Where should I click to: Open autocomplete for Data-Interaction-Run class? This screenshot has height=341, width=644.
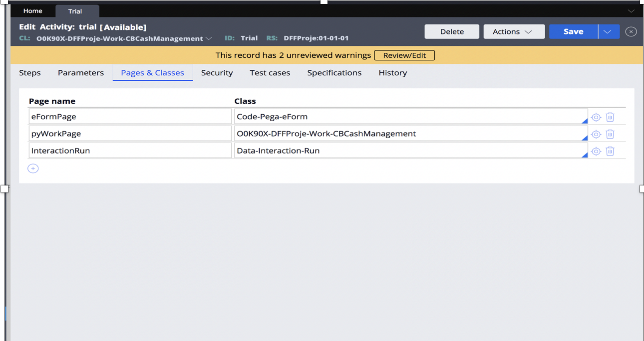(x=584, y=155)
